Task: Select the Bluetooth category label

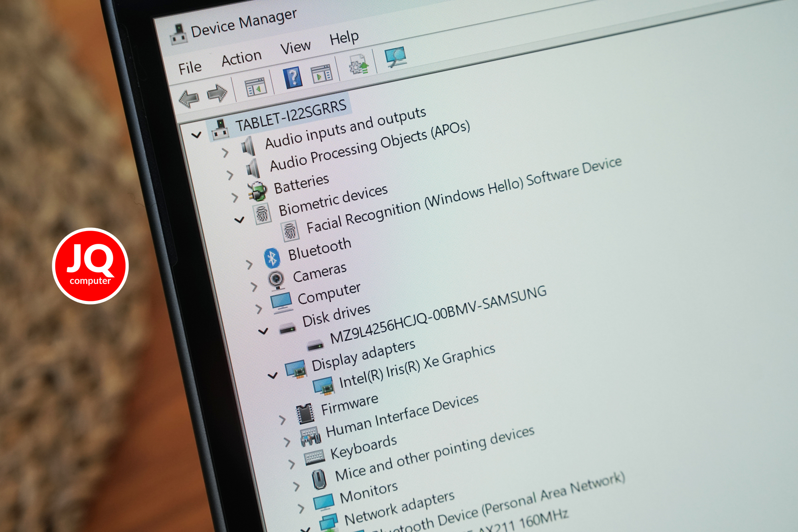Action: pyautogui.click(x=320, y=249)
